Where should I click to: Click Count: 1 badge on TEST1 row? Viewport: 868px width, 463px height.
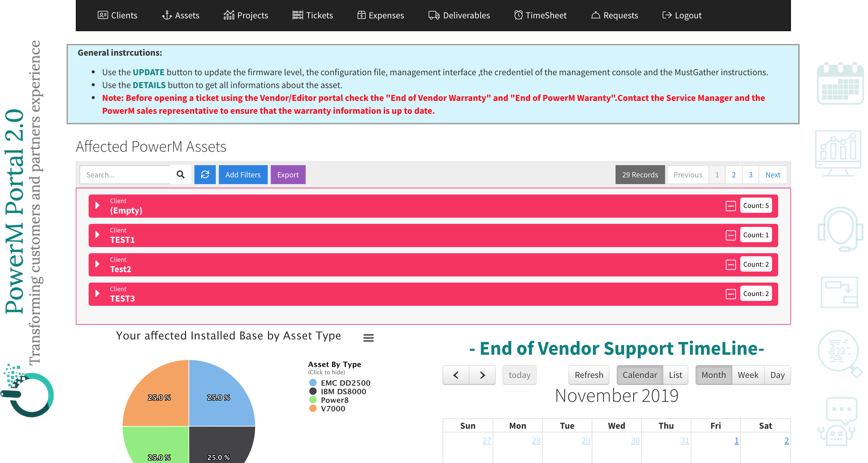(756, 235)
